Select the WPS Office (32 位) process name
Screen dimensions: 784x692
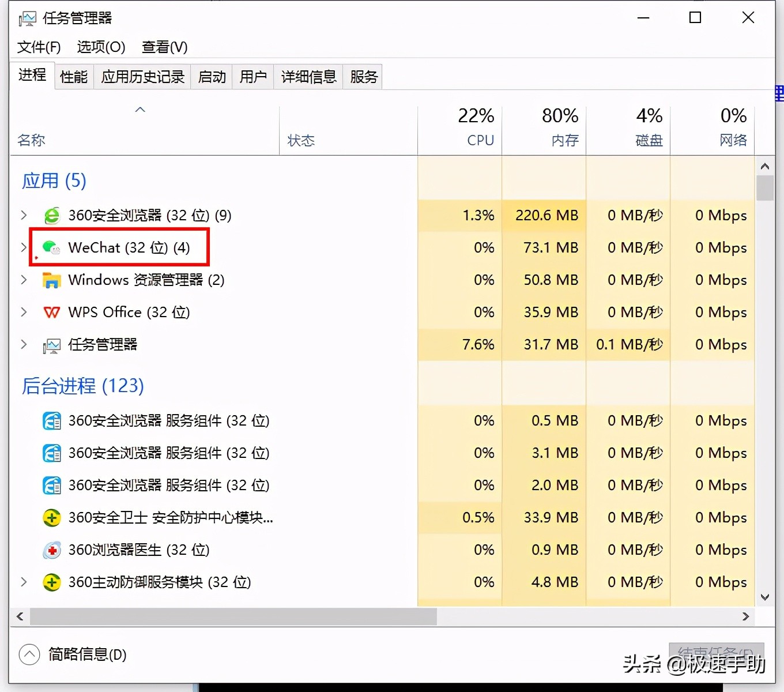[129, 313]
